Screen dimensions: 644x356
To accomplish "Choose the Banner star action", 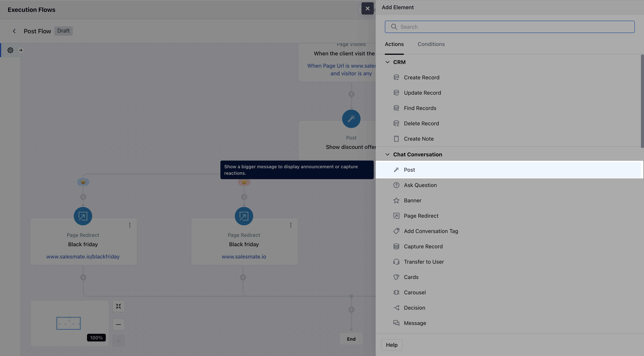I will (x=412, y=200).
